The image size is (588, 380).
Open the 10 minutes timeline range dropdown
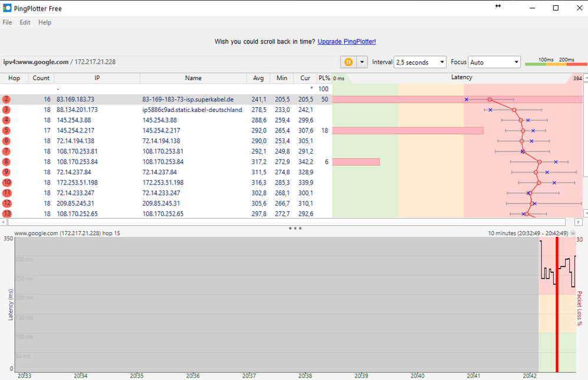(x=573, y=233)
